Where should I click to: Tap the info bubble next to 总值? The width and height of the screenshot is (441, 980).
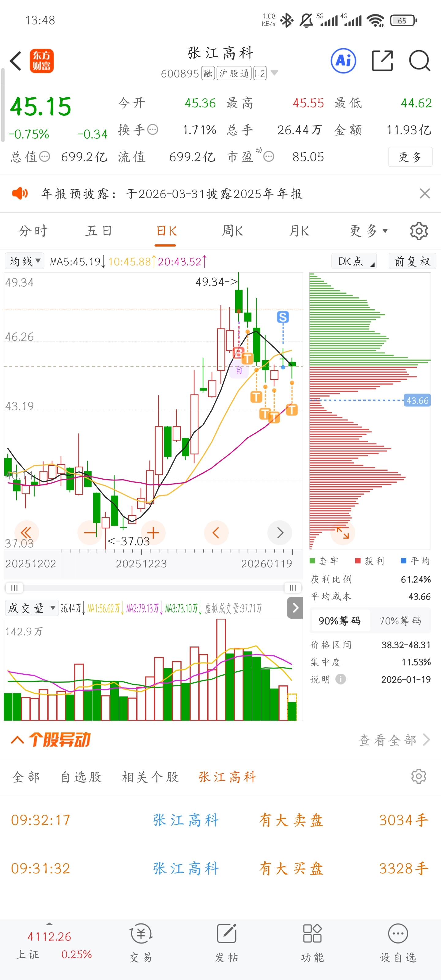44,156
